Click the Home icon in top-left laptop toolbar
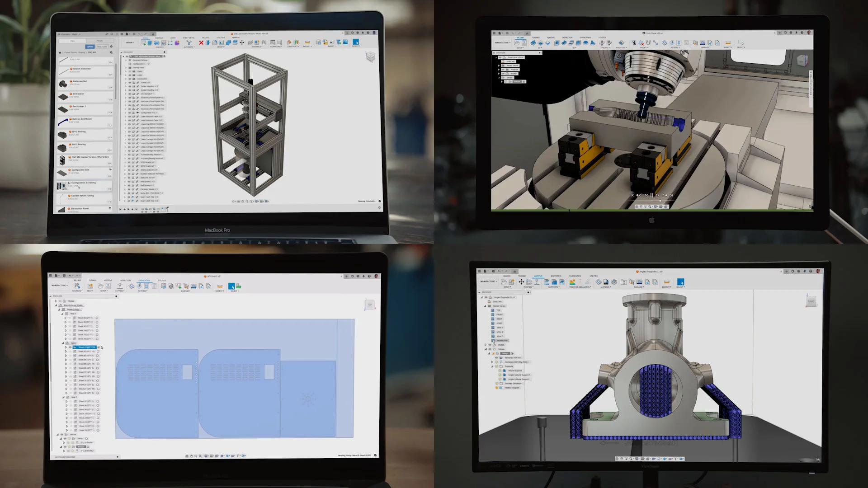The width and height of the screenshot is (868, 488). click(x=153, y=34)
